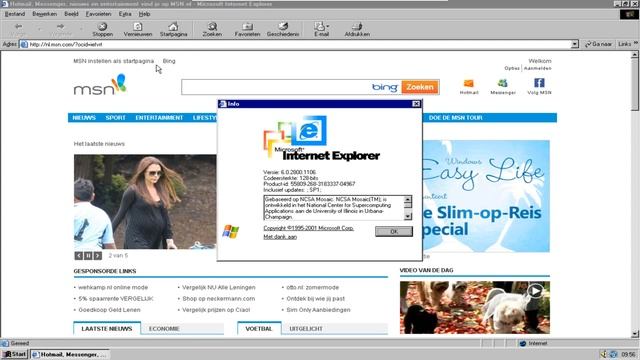Screen dimensions: 640x360
Task: Open the Bewerken menu
Action: tap(44, 14)
